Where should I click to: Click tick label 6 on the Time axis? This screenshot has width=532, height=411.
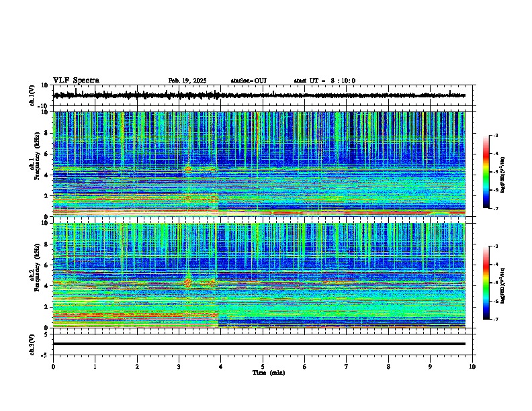click(305, 367)
